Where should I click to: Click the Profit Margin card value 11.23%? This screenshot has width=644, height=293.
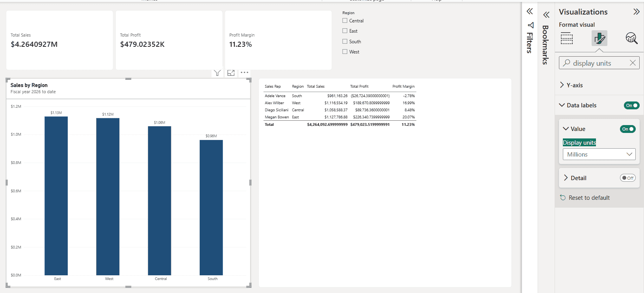(240, 44)
